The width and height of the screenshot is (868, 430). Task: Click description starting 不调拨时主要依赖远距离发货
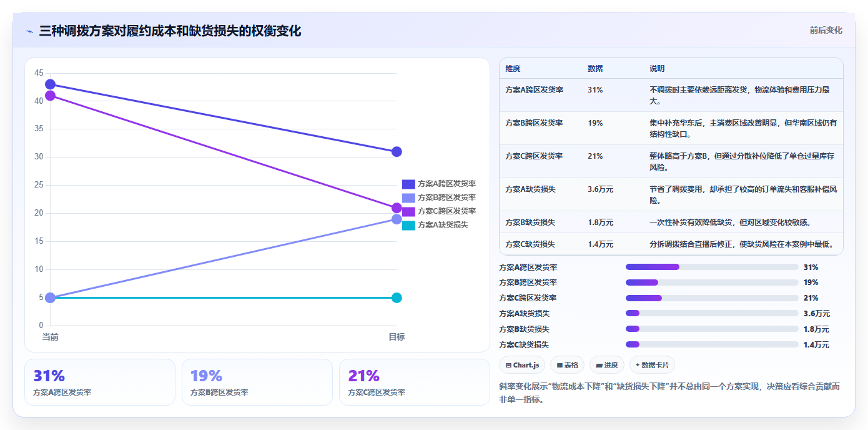tap(739, 95)
